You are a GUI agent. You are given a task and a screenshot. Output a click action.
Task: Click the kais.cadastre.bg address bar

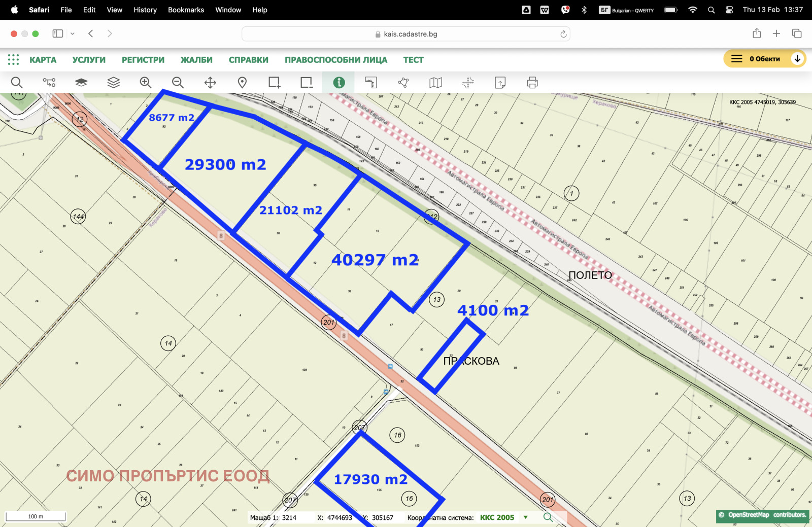tap(406, 34)
